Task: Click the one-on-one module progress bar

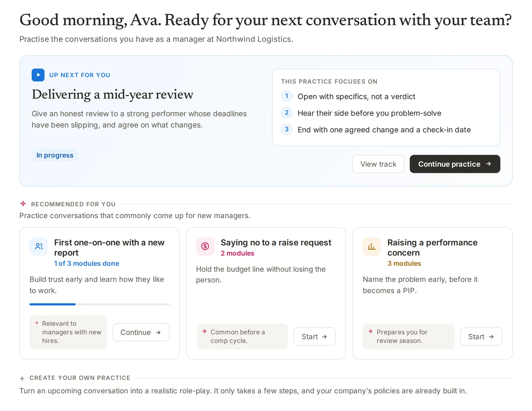Action: point(99,304)
